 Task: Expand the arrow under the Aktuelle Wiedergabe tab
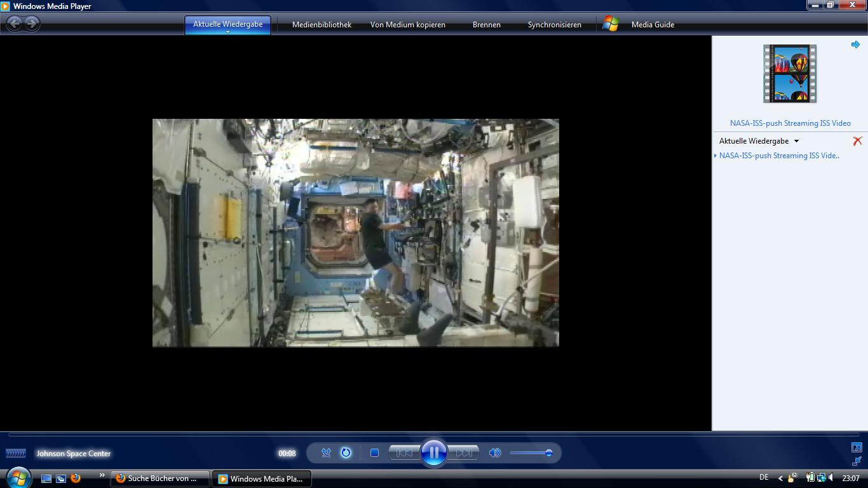[227, 32]
